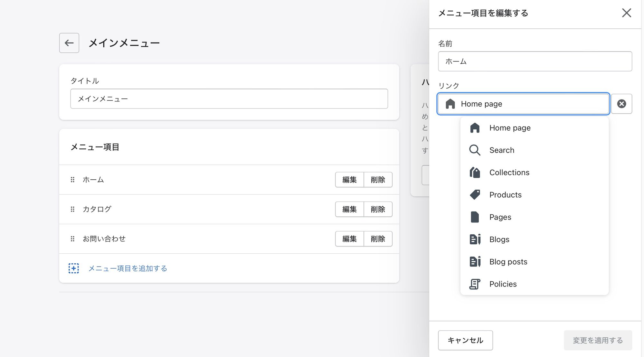Select Blogs in the link dropdown
The height and width of the screenshot is (357, 644).
point(499,240)
